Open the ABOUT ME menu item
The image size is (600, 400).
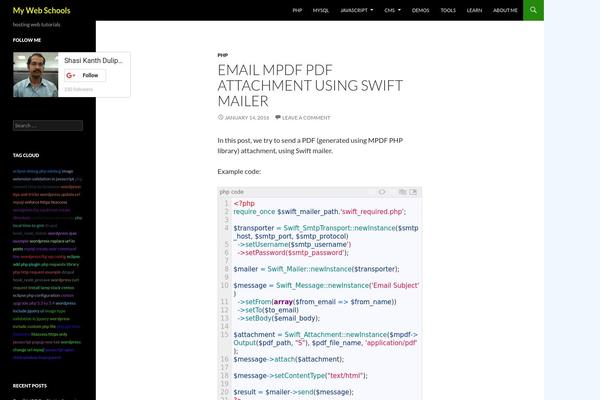point(505,10)
